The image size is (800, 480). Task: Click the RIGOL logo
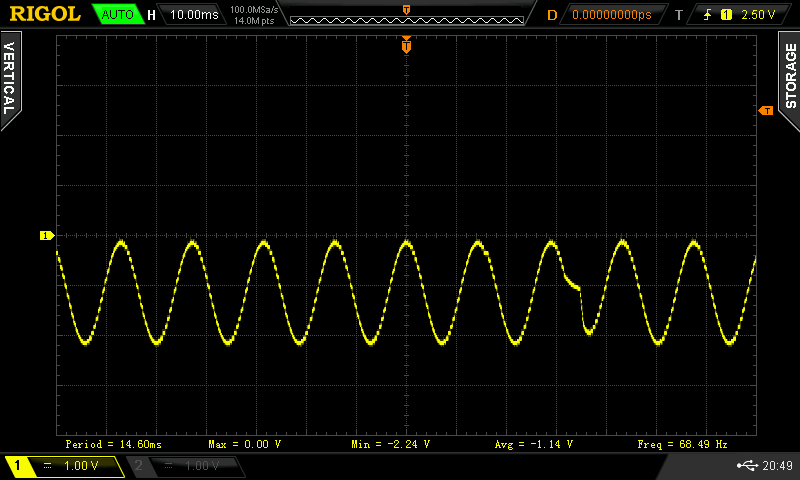point(45,14)
